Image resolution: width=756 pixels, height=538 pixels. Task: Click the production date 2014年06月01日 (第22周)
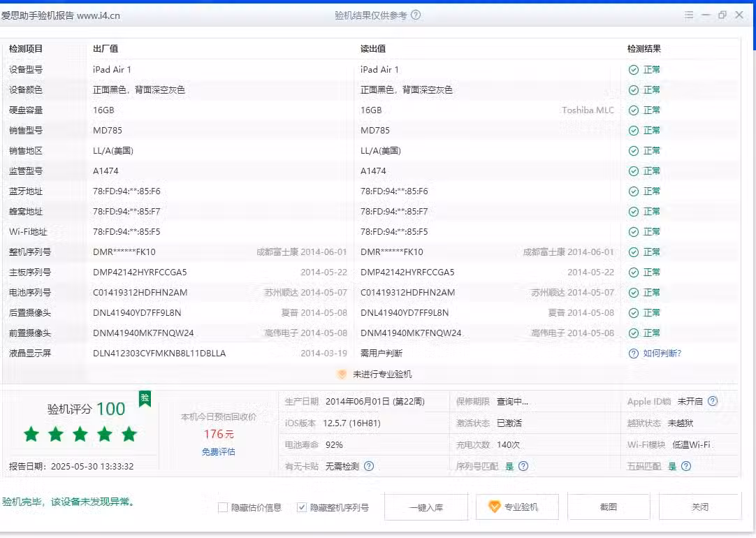click(x=375, y=402)
